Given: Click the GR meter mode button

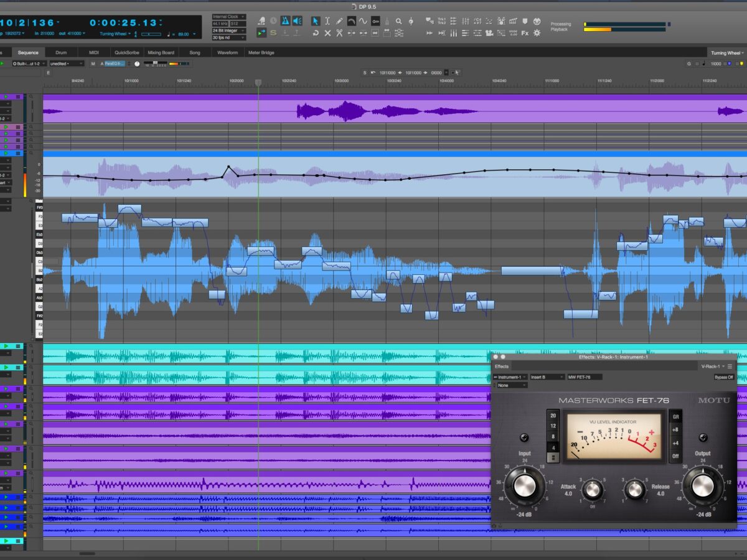Looking at the screenshot, I should click(x=676, y=416).
